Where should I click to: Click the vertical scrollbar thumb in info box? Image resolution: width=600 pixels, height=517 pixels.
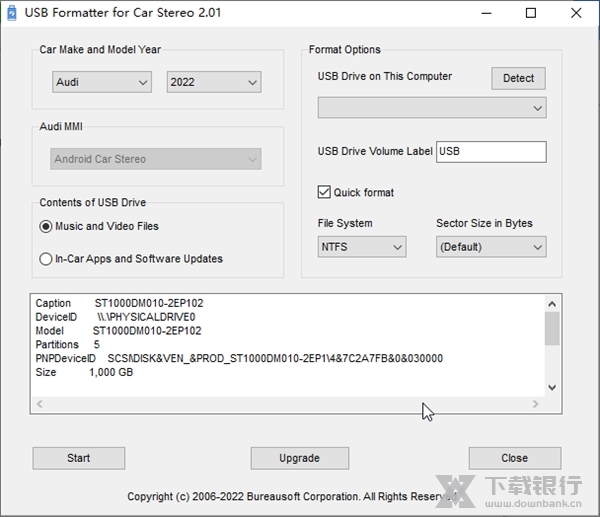(x=552, y=328)
